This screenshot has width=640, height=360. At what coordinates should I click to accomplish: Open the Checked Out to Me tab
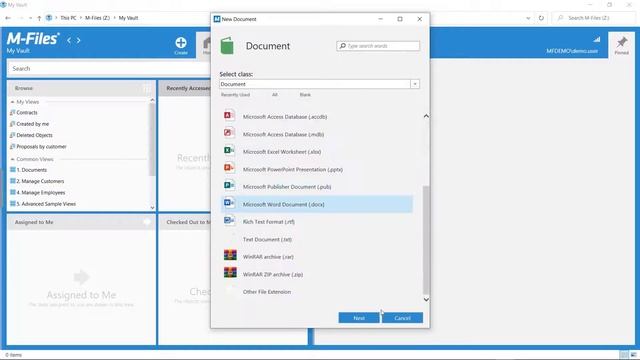coord(188,222)
